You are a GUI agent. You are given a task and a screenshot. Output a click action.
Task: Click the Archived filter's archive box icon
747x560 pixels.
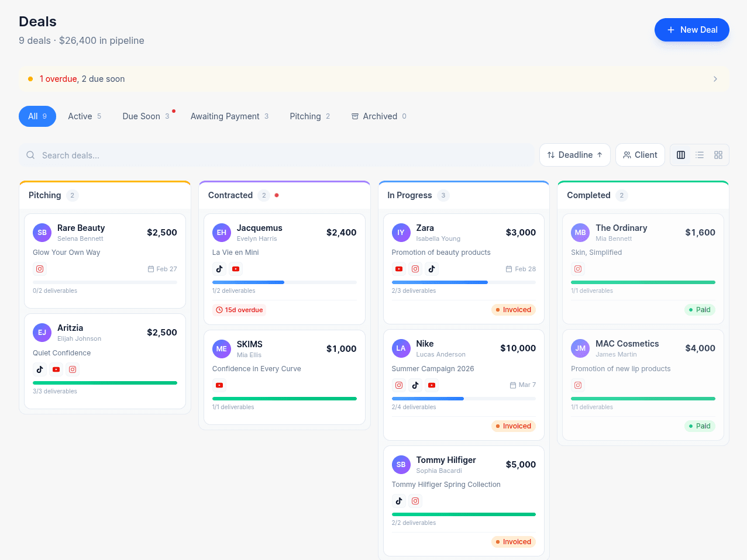click(x=354, y=116)
